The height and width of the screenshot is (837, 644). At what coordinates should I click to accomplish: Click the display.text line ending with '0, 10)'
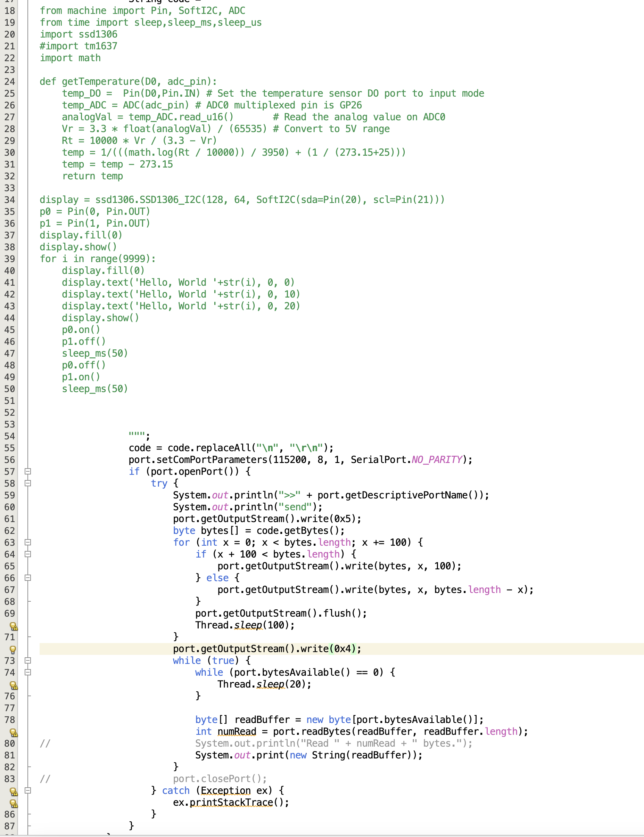[x=181, y=294]
